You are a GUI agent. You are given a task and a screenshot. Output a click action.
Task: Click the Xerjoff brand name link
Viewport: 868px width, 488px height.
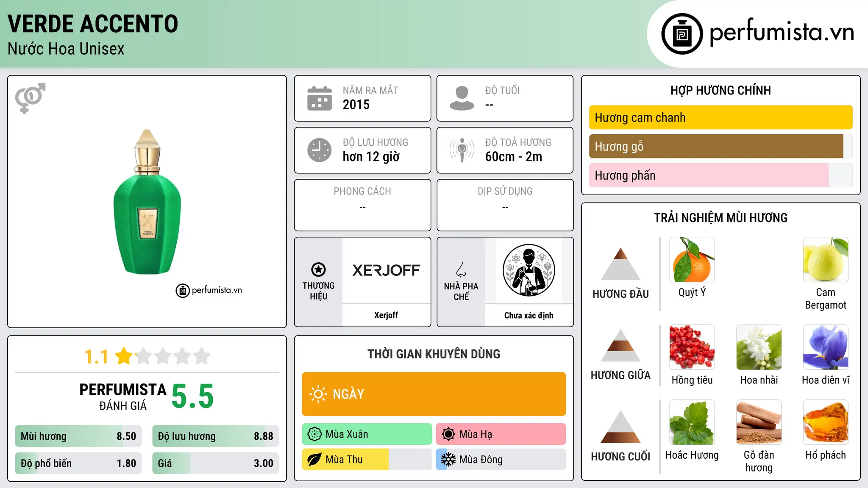point(386,315)
